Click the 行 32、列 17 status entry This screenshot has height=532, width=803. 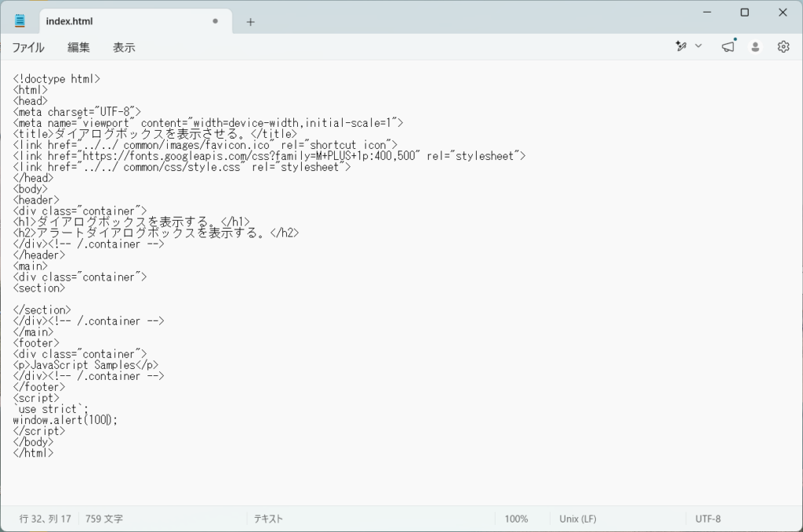tap(45, 519)
